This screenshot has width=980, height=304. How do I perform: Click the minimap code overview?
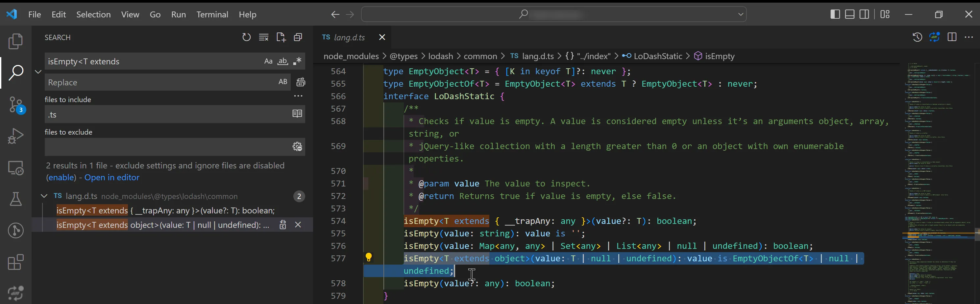click(936, 152)
